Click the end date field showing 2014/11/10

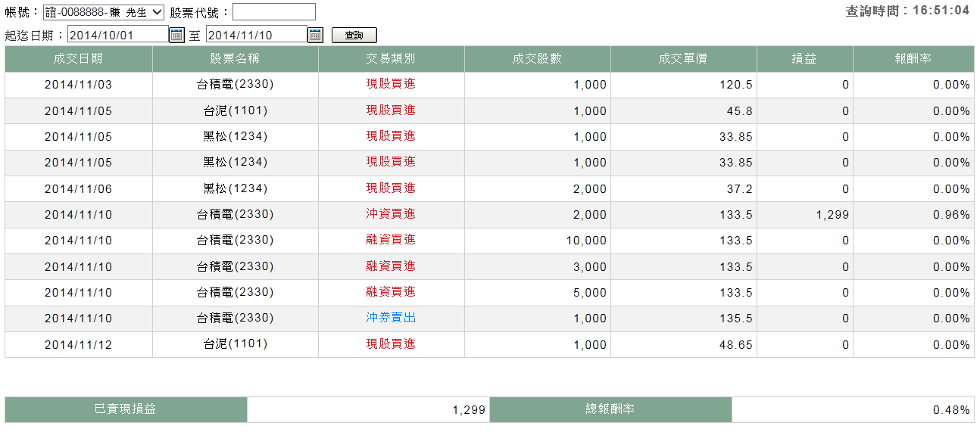click(x=256, y=35)
